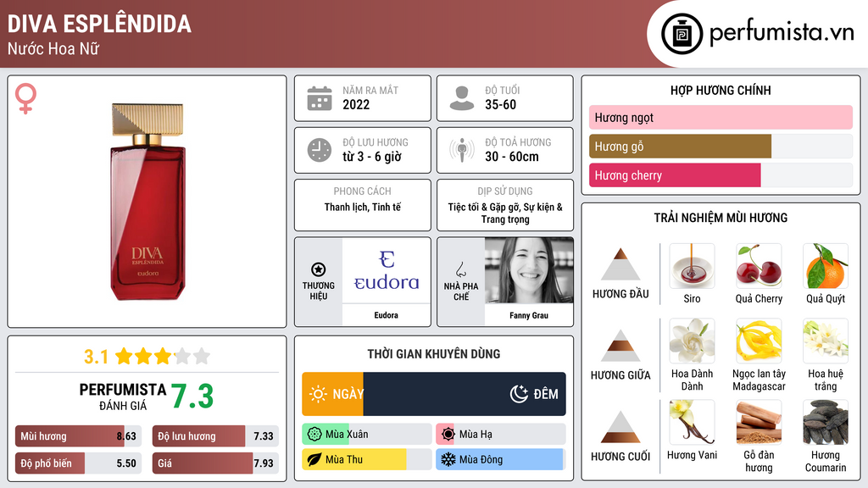
Task: Click the sun icon for Mùa Hạ
Action: (448, 435)
